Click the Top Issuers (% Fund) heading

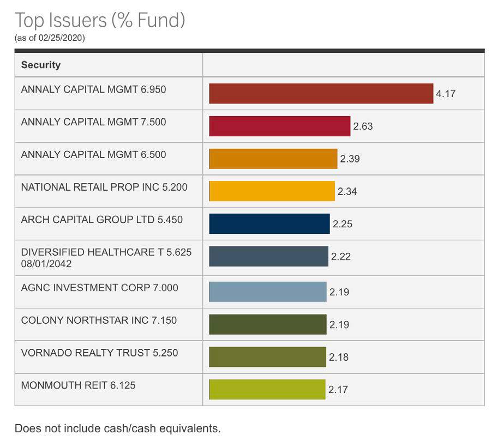point(100,20)
